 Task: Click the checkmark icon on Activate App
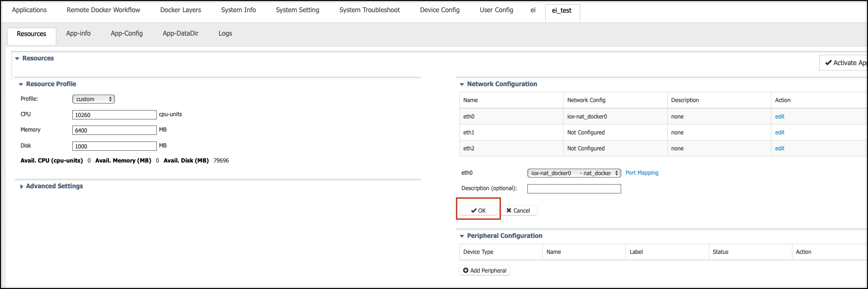click(x=829, y=63)
